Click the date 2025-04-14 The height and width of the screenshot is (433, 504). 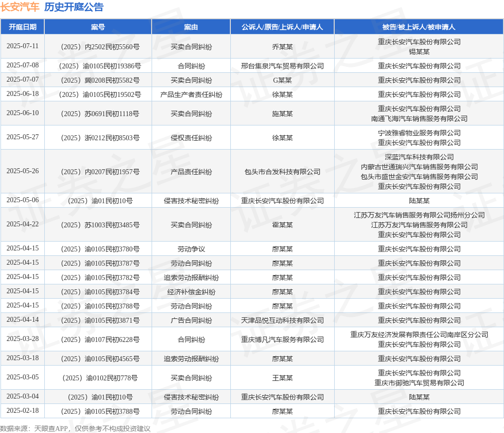click(x=23, y=319)
